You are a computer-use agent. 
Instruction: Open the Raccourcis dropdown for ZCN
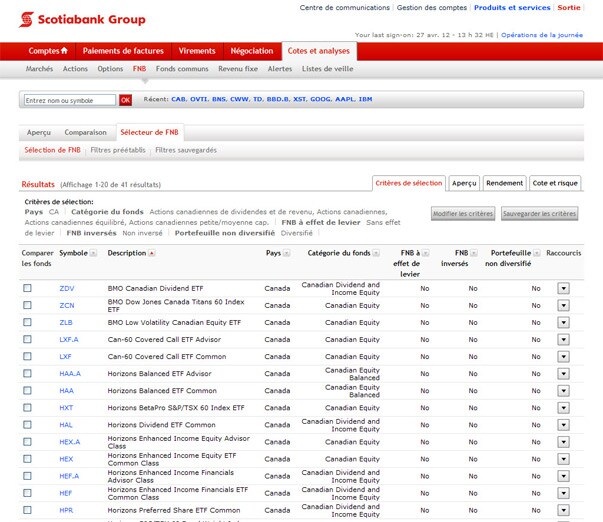pyautogui.click(x=563, y=305)
